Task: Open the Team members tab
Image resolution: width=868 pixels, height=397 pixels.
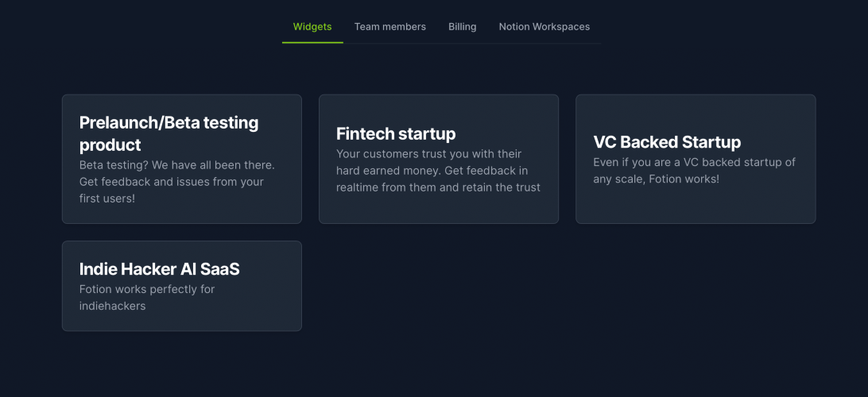Action: pos(389,27)
